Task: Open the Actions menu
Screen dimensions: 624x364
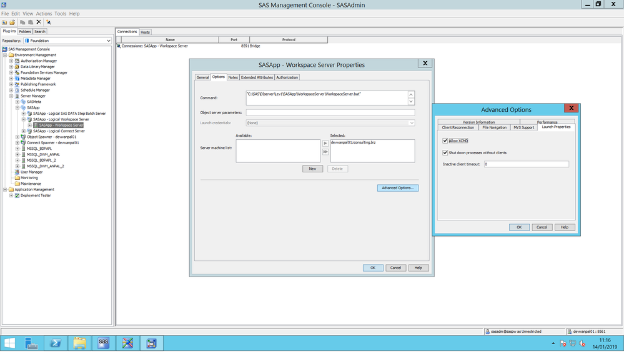Action: pos(44,14)
